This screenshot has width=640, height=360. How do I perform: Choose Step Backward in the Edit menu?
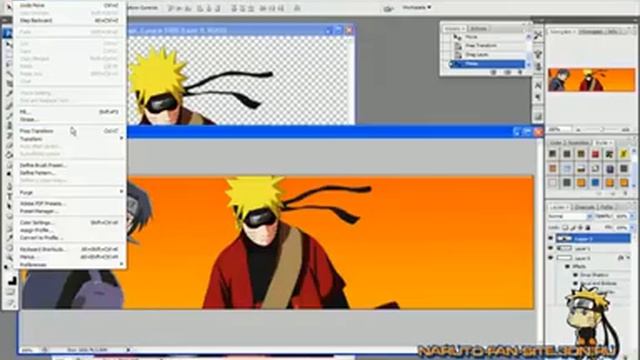[69, 20]
